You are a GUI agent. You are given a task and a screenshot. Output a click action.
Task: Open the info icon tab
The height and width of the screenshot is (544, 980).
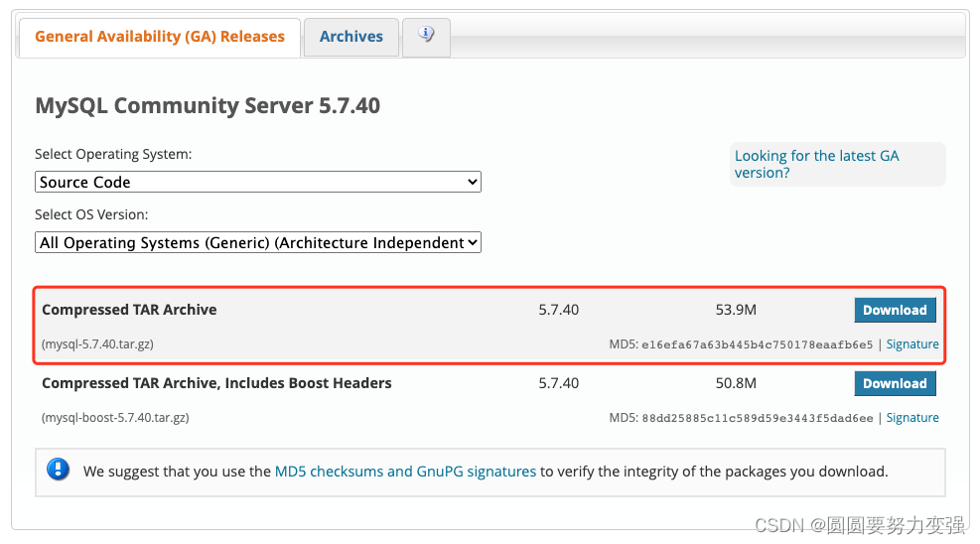point(426,38)
